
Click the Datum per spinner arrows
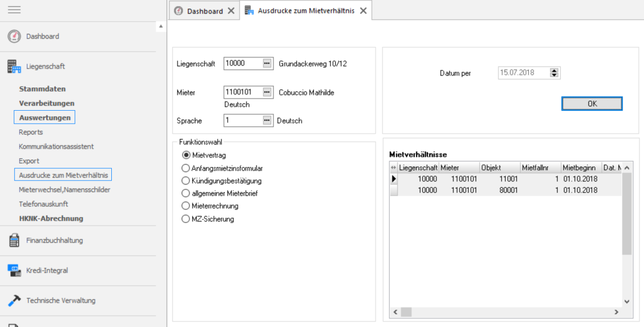(x=555, y=73)
